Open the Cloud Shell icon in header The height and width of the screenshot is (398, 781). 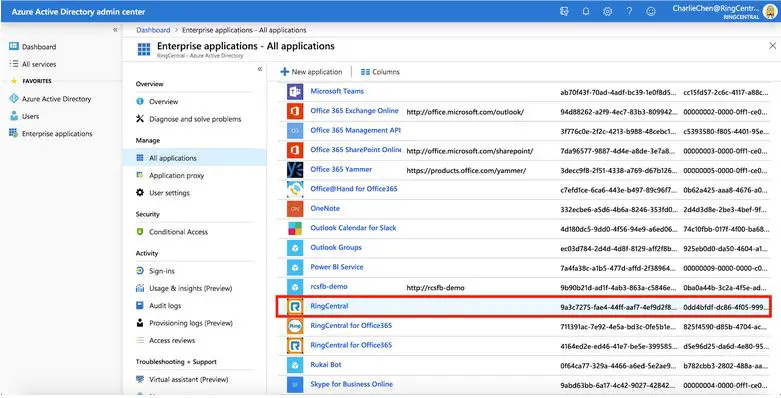click(x=564, y=11)
